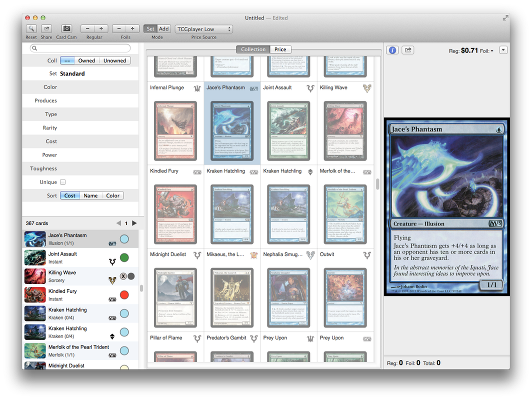The width and height of the screenshot is (532, 400).
Task: Open the Foil price dropdown arrow on the right panel
Action: pyautogui.click(x=503, y=50)
